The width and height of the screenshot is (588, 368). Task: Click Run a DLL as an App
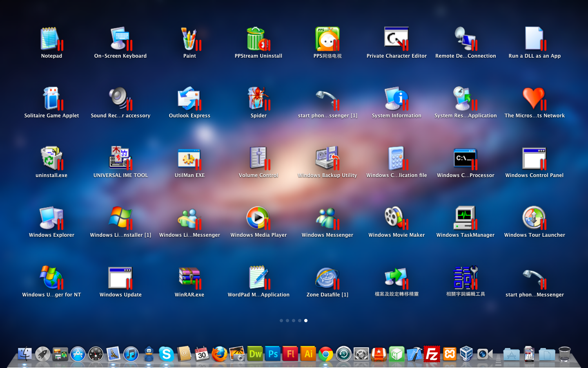(535, 39)
